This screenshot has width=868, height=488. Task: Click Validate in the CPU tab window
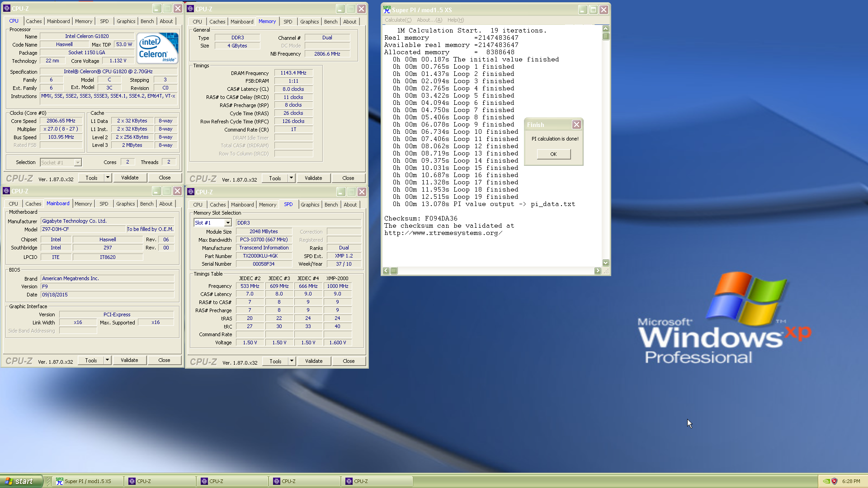pos(130,178)
